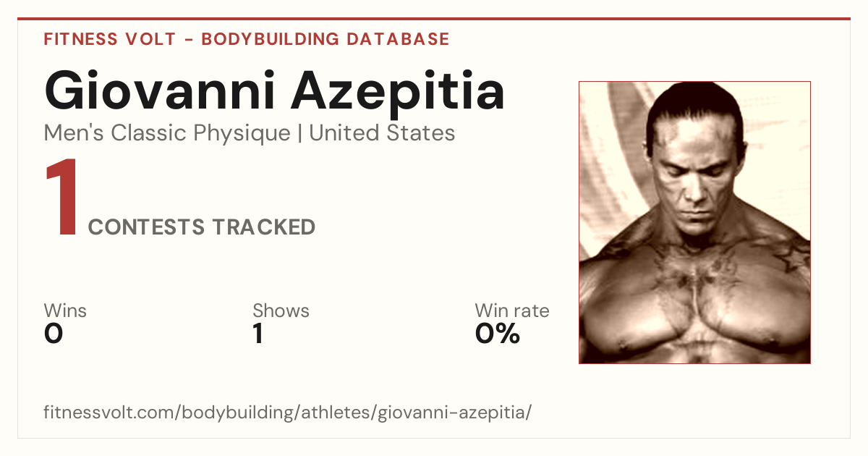Select the Men's Classic Physique division text
The height and width of the screenshot is (456, 868).
tap(167, 133)
